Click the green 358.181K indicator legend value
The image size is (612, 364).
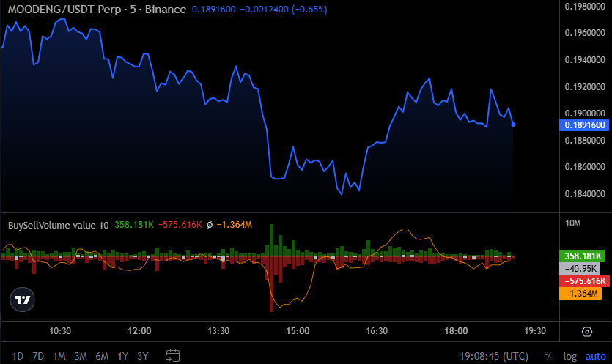click(134, 225)
